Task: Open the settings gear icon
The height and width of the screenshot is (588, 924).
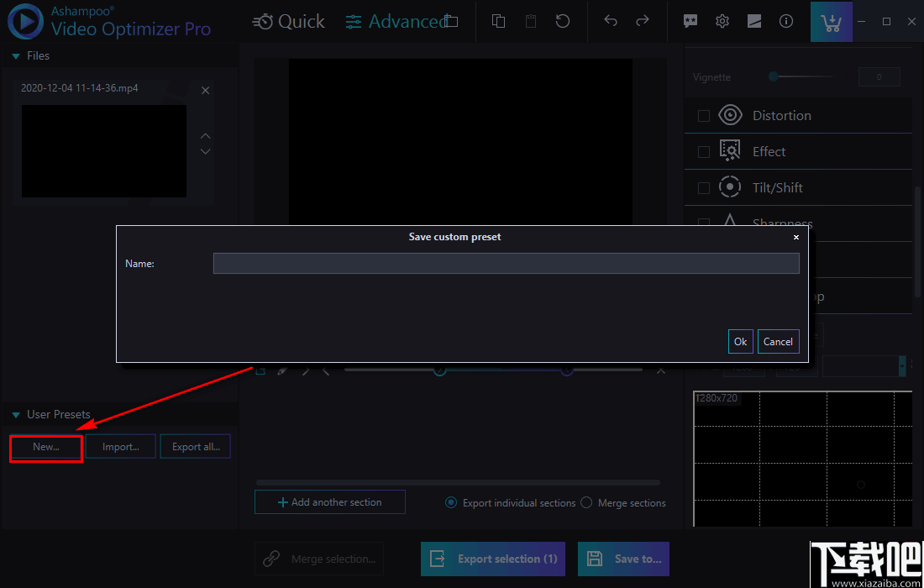Action: click(722, 21)
